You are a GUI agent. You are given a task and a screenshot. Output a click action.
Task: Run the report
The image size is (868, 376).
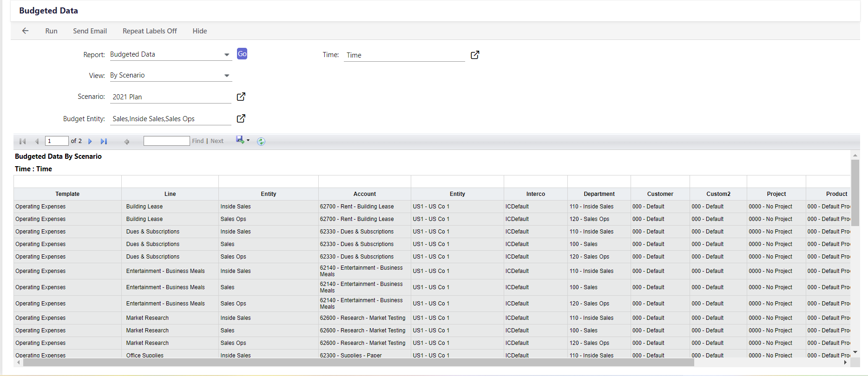[51, 31]
